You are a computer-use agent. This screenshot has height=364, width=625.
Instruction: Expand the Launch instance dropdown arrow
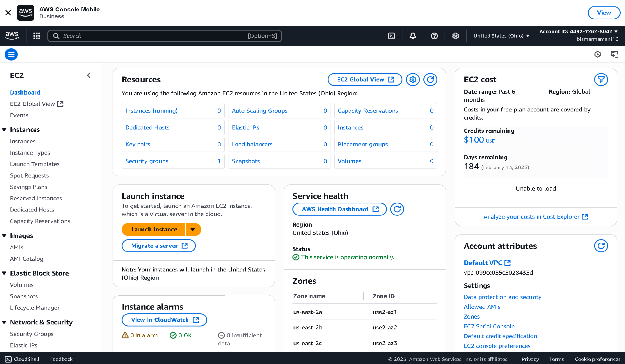[x=193, y=230]
